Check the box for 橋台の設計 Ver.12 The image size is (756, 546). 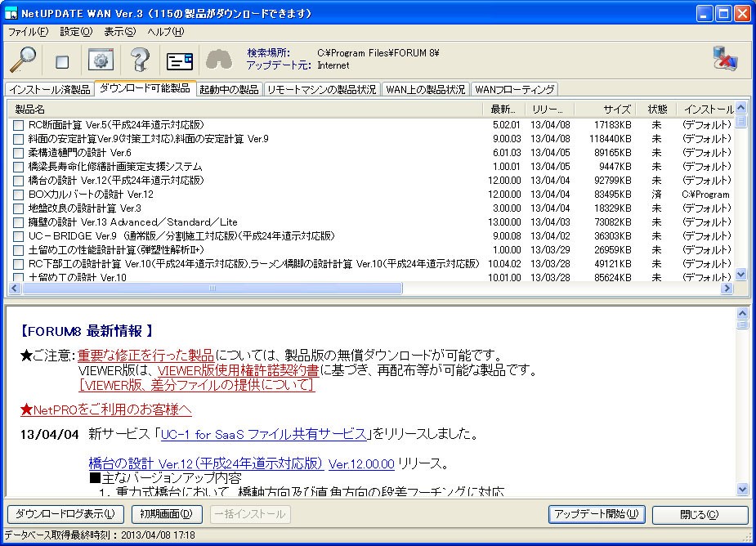(x=18, y=181)
